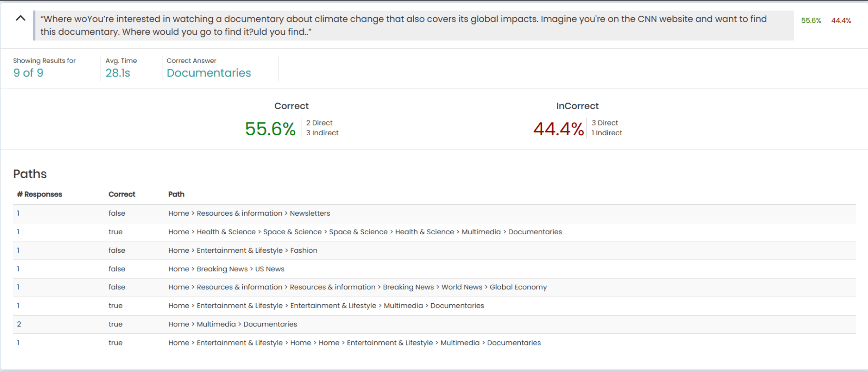Sort by the Correct column header
868x371 pixels.
point(122,194)
